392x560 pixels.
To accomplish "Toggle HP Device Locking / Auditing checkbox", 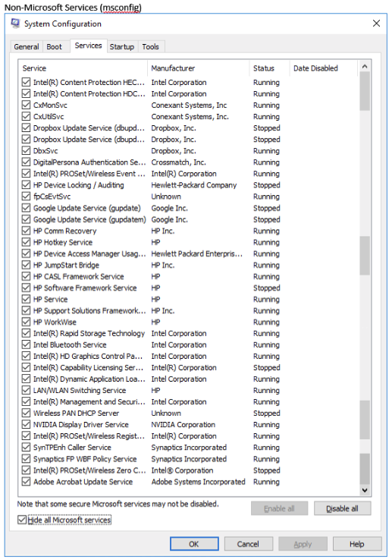I will click(x=26, y=185).
